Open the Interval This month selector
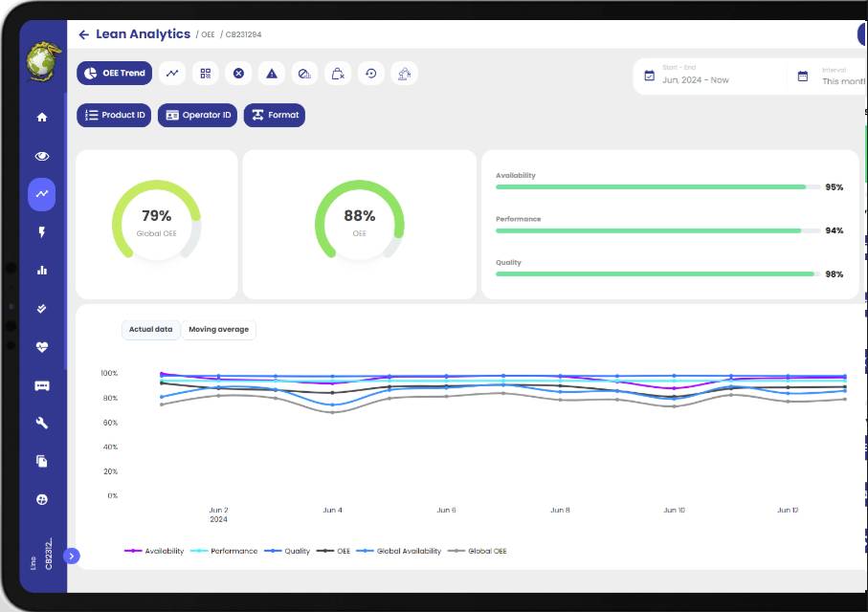The image size is (868, 612). point(831,76)
